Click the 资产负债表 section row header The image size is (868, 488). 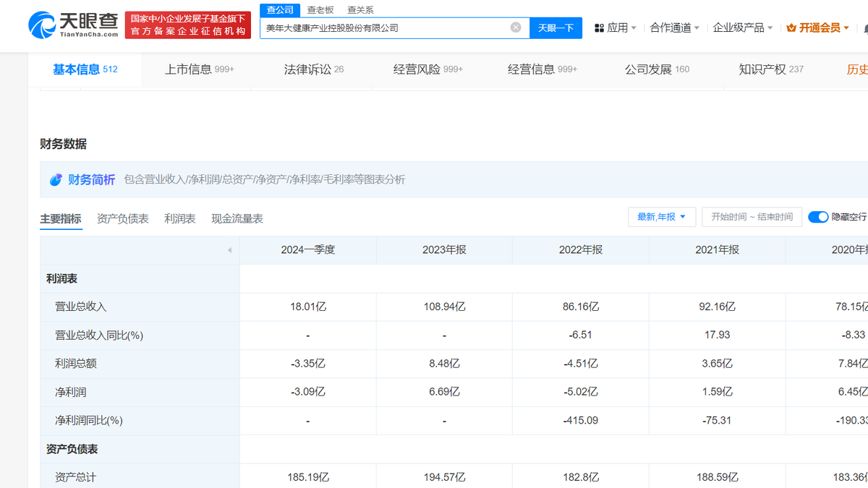pyautogui.click(x=72, y=449)
